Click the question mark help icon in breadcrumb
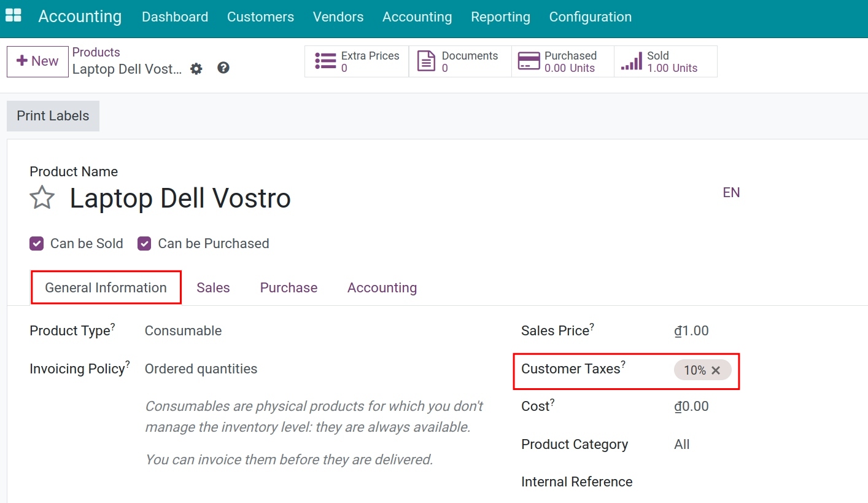868x503 pixels. point(223,68)
